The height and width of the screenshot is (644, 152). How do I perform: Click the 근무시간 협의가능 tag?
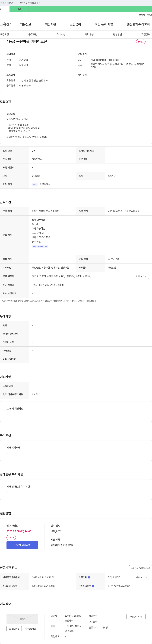click(40, 246)
